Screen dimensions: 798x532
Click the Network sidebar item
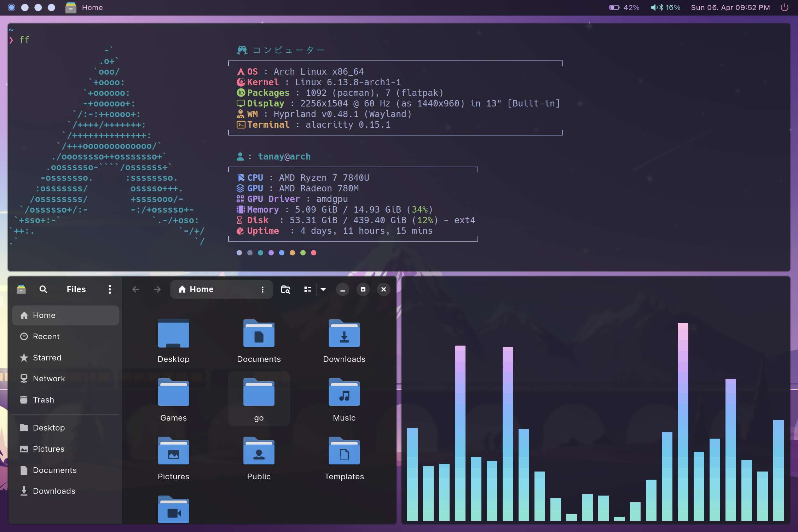pyautogui.click(x=49, y=378)
